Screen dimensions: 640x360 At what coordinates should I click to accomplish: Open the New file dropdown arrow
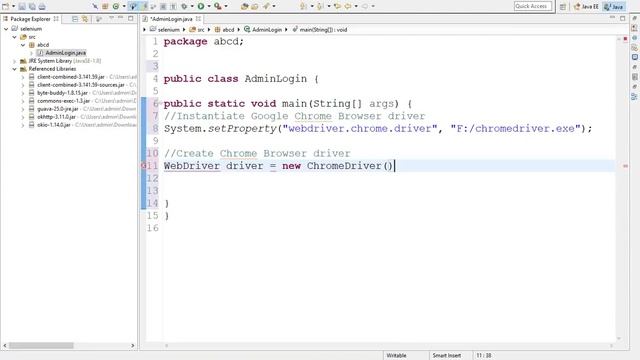click(x=13, y=6)
